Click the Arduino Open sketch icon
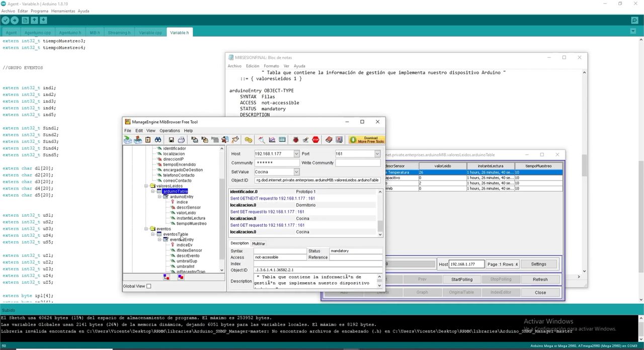The height and width of the screenshot is (350, 644). [34, 20]
